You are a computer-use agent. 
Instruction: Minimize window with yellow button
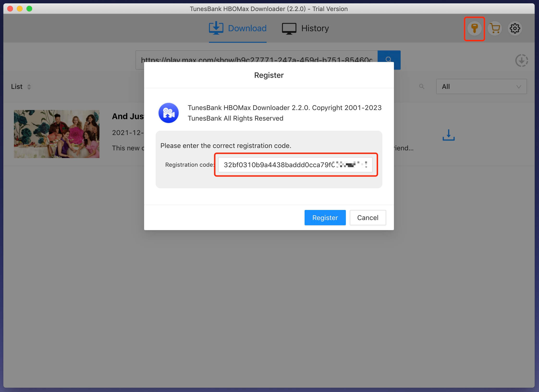coord(20,9)
